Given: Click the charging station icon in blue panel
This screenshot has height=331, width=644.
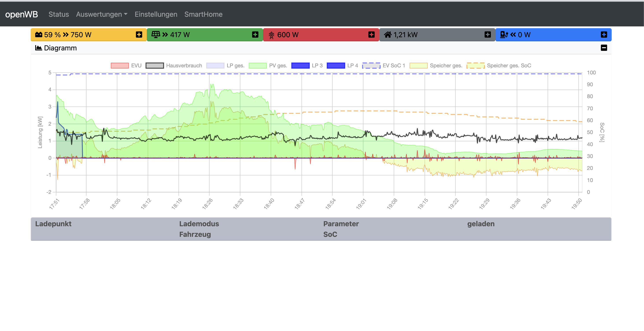Looking at the screenshot, I should point(504,35).
